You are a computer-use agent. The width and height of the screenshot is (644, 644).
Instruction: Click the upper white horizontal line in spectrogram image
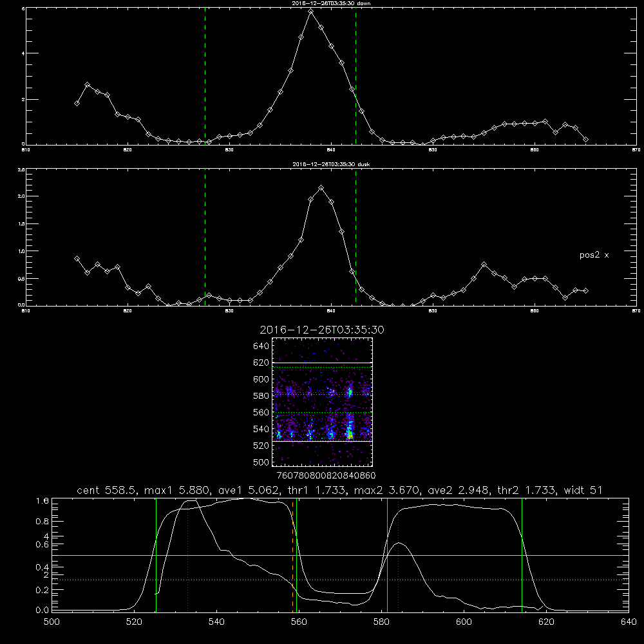tap(323, 363)
